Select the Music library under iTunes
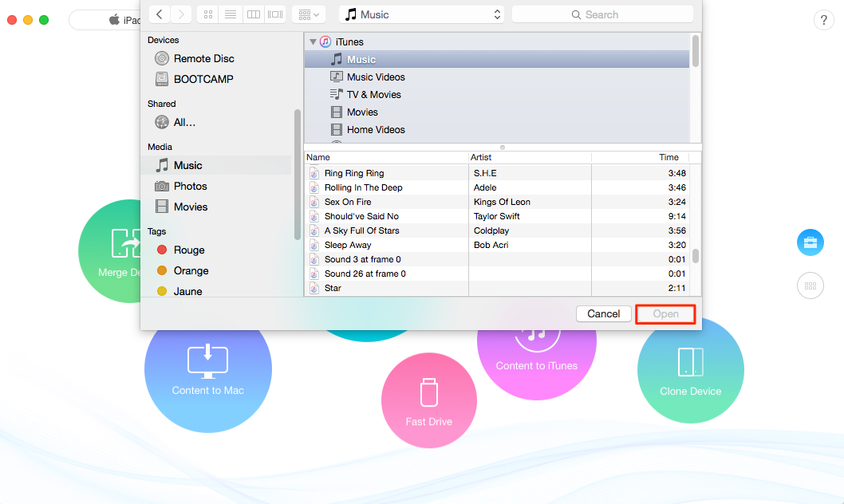Image resolution: width=844 pixels, height=504 pixels. [497, 59]
